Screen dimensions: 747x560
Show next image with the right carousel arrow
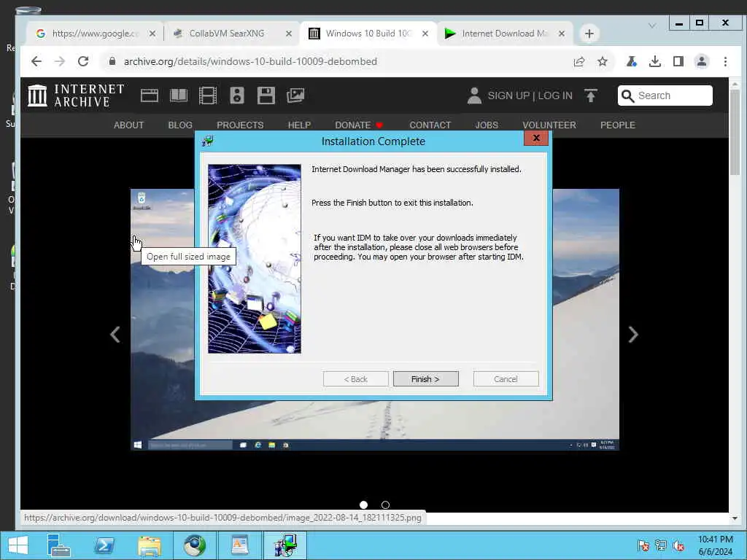[633, 334]
